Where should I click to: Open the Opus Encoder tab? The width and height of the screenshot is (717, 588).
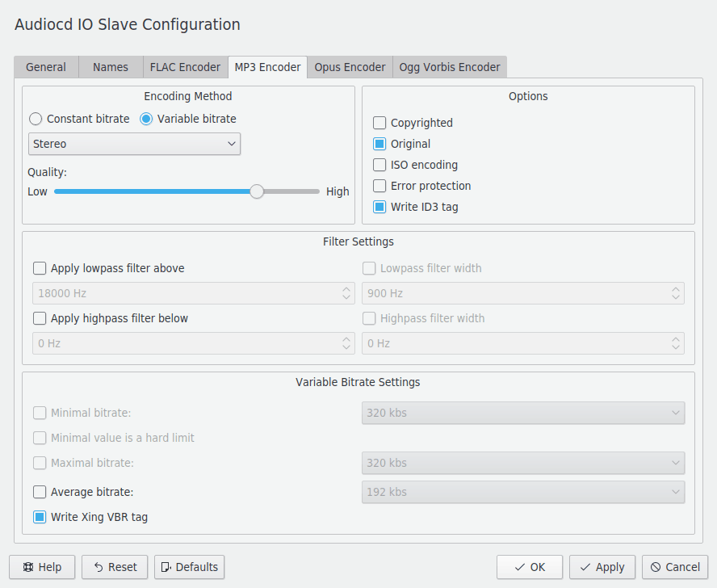[x=349, y=67]
